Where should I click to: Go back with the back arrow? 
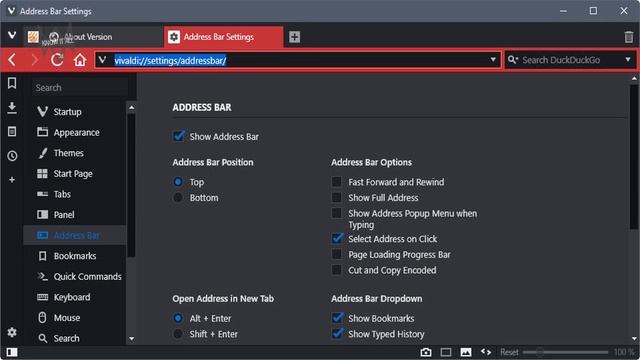coord(12,60)
